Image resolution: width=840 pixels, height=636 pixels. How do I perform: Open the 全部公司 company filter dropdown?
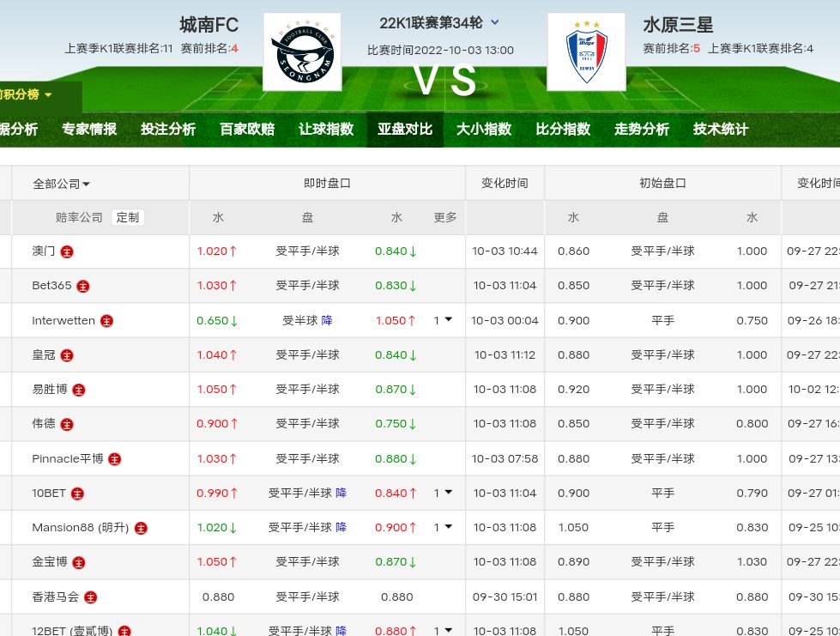pyautogui.click(x=61, y=184)
